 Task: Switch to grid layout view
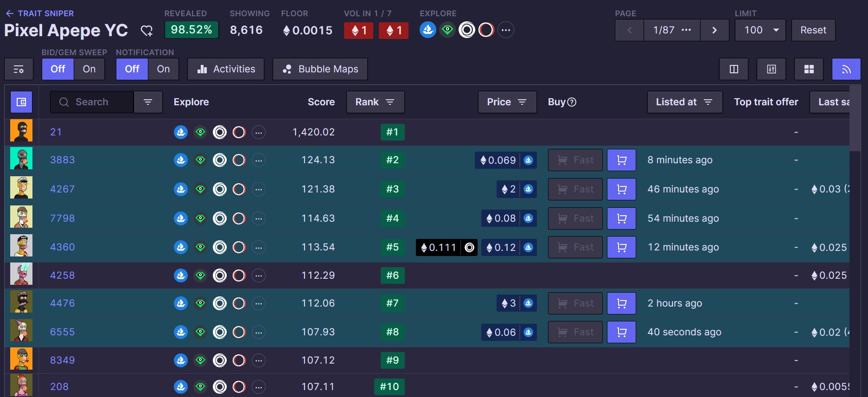(x=809, y=69)
